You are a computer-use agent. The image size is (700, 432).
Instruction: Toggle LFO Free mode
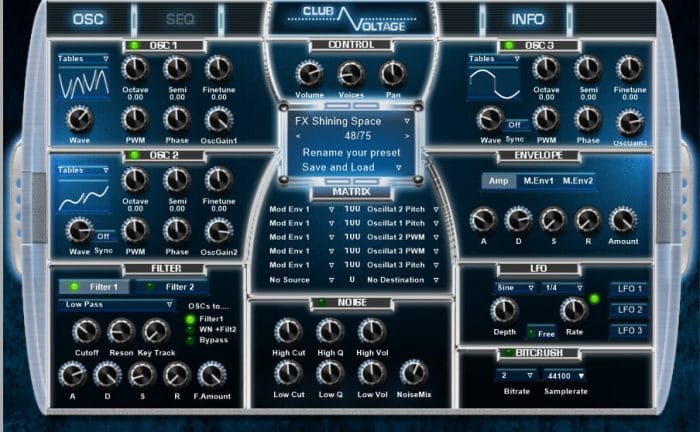click(541, 333)
